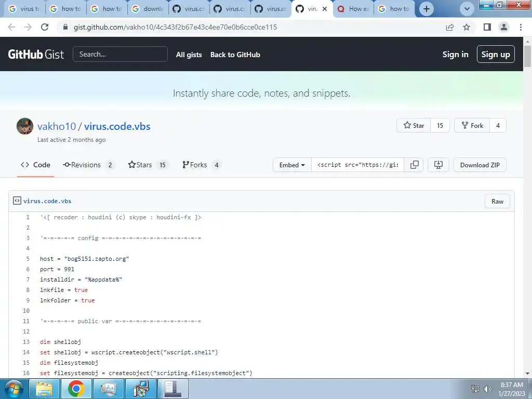Image resolution: width=532 pixels, height=399 pixels.
Task: Switch to the 'How ea' Quora tab
Action: pos(353,9)
